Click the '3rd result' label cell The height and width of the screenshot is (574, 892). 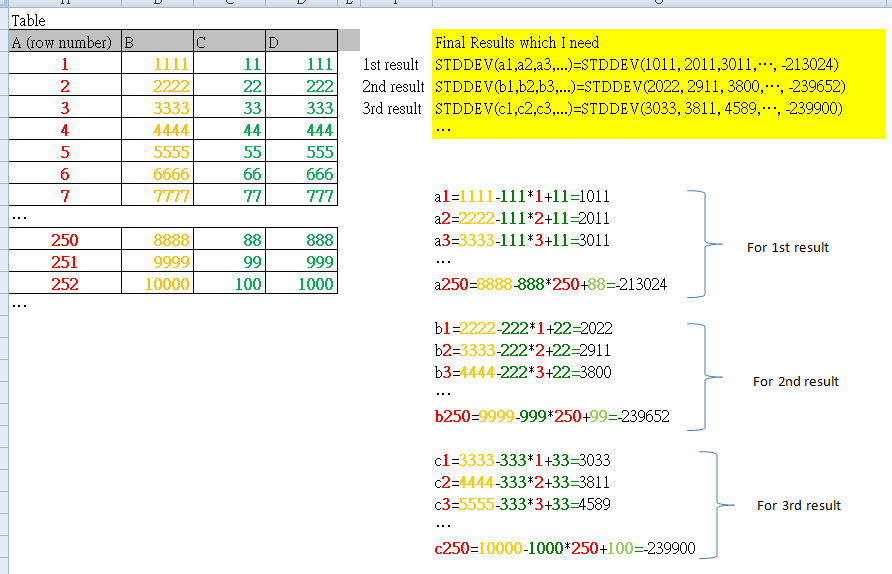pos(393,108)
